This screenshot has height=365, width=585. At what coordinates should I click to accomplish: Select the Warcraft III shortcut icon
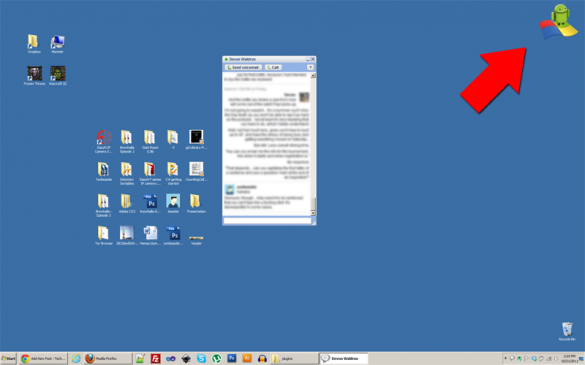pyautogui.click(x=58, y=76)
